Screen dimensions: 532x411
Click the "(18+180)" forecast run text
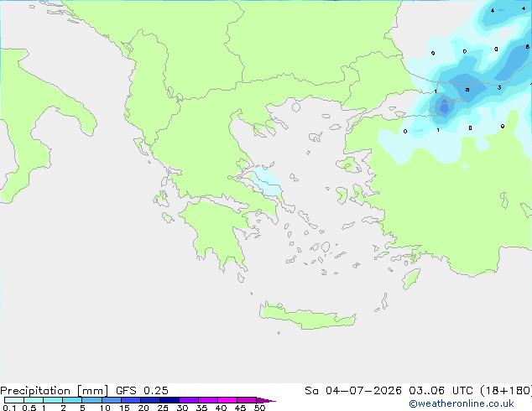click(x=506, y=391)
